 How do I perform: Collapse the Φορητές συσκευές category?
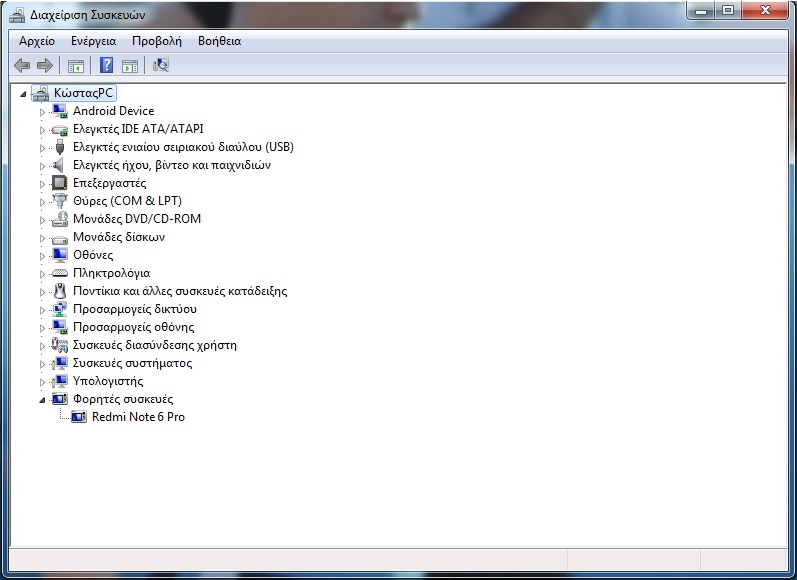43,399
